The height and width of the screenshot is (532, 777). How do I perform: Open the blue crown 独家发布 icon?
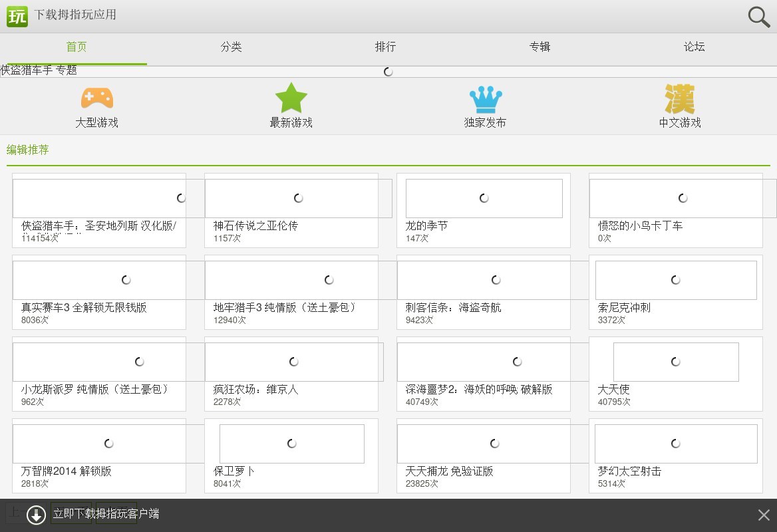pos(485,99)
